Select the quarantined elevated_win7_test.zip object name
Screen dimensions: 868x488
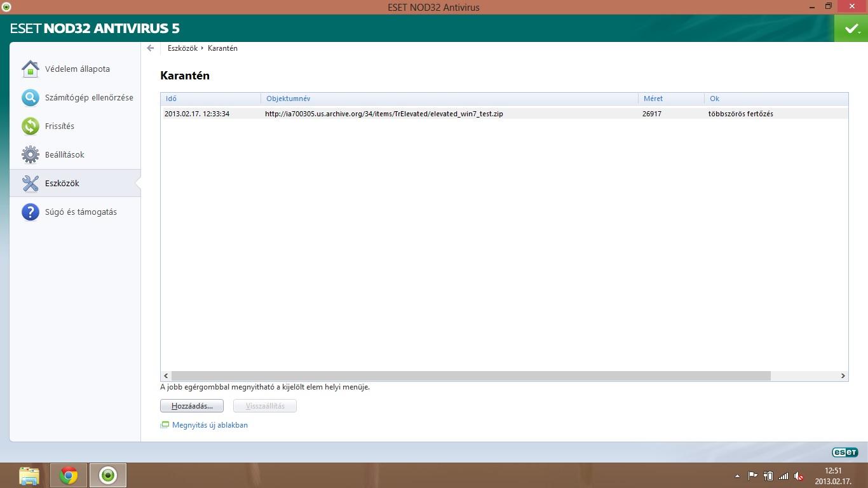pyautogui.click(x=384, y=114)
